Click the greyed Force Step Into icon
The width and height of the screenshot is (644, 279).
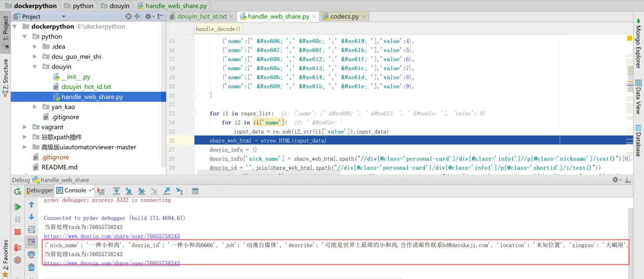click(154, 191)
